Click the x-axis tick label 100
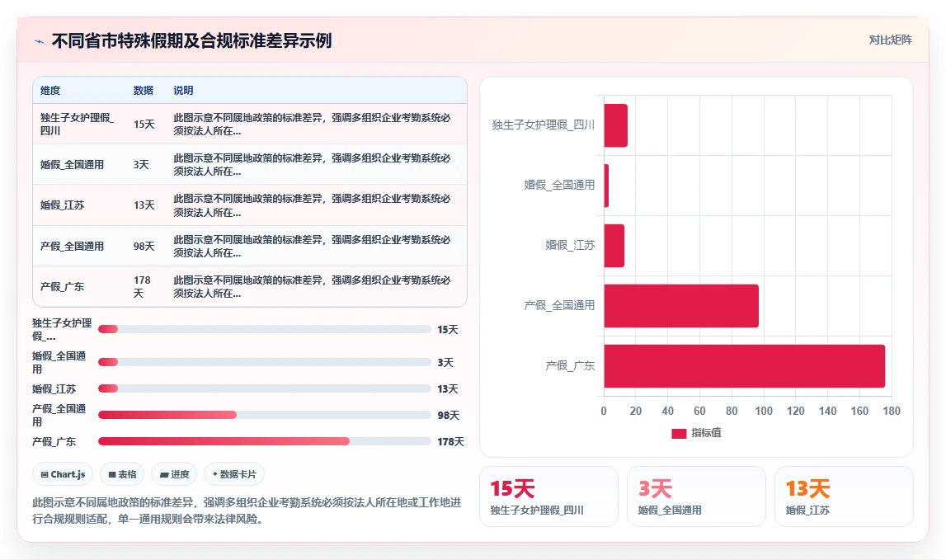The width and height of the screenshot is (946, 560). [x=764, y=411]
